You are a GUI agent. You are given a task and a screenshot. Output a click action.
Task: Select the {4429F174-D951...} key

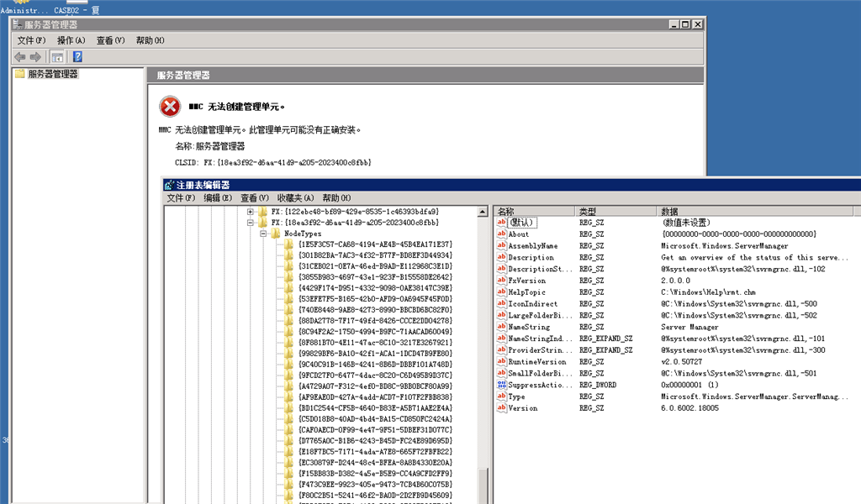point(376,288)
